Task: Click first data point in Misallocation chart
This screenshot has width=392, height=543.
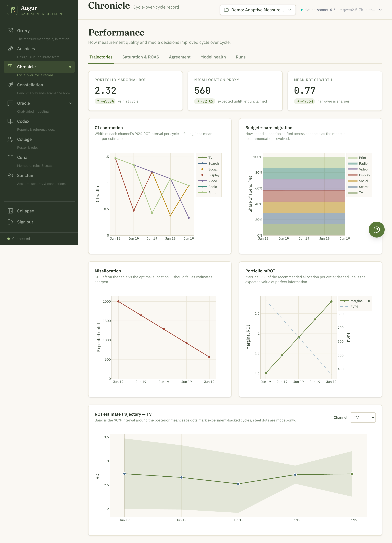Action: pos(118,301)
